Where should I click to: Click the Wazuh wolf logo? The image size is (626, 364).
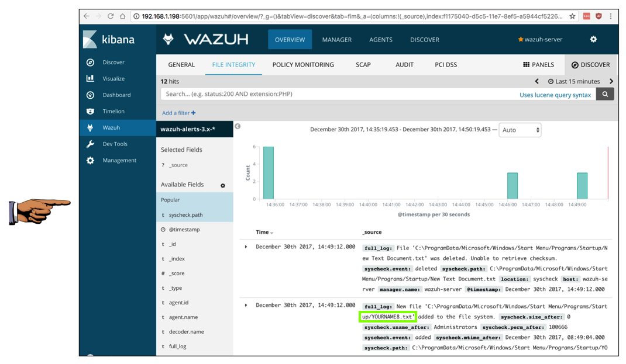click(x=168, y=39)
